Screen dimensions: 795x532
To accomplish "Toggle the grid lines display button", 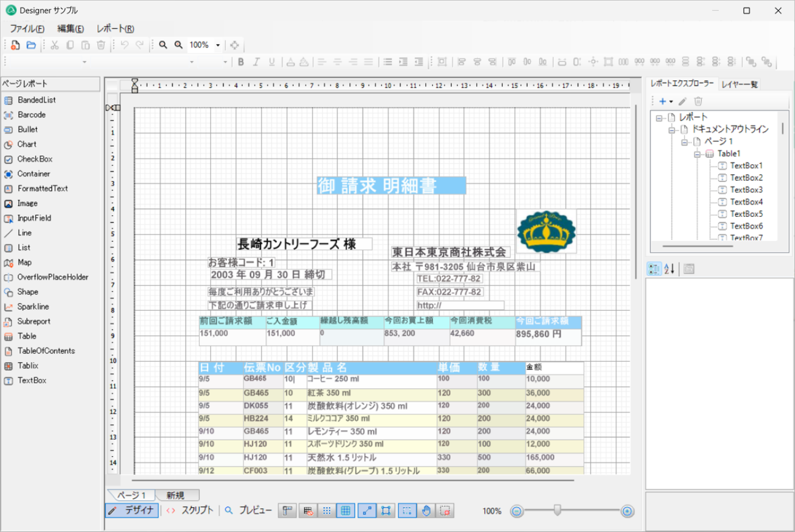I will 346,511.
